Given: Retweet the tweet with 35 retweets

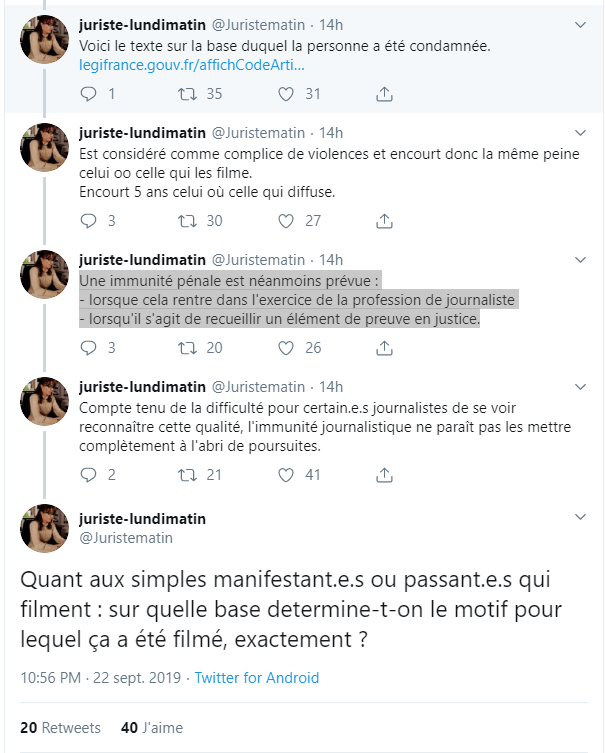Looking at the screenshot, I should [x=186, y=94].
